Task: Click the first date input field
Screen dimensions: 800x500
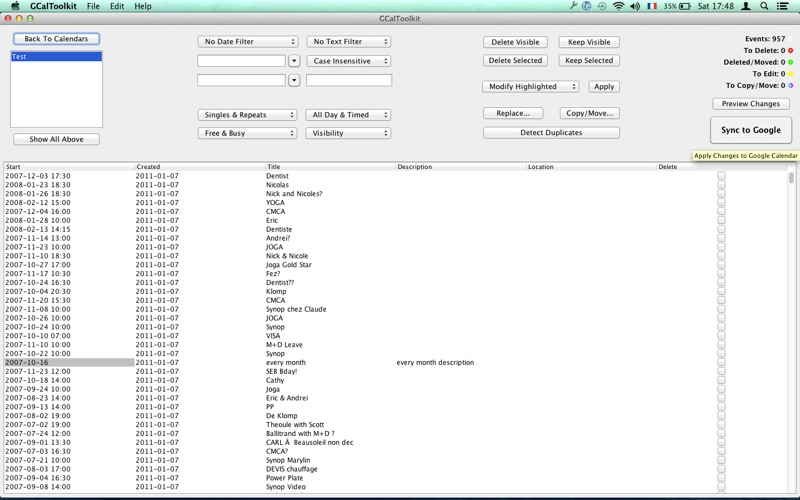Action: tap(241, 61)
